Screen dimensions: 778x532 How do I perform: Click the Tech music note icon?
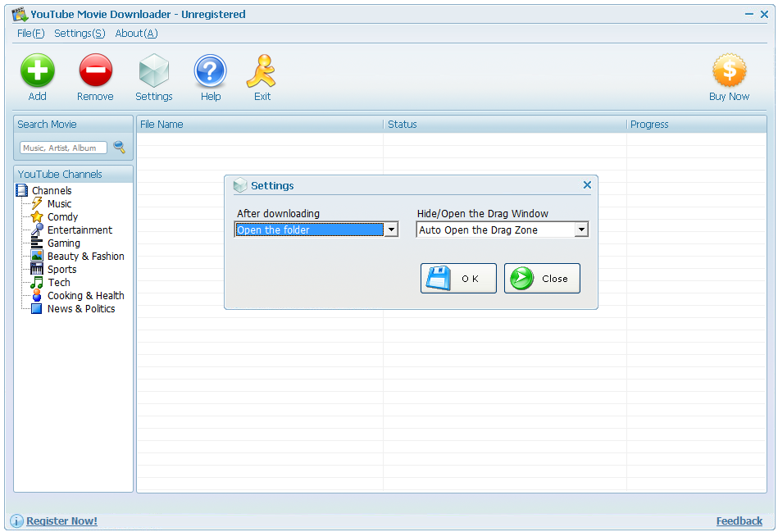(37, 282)
